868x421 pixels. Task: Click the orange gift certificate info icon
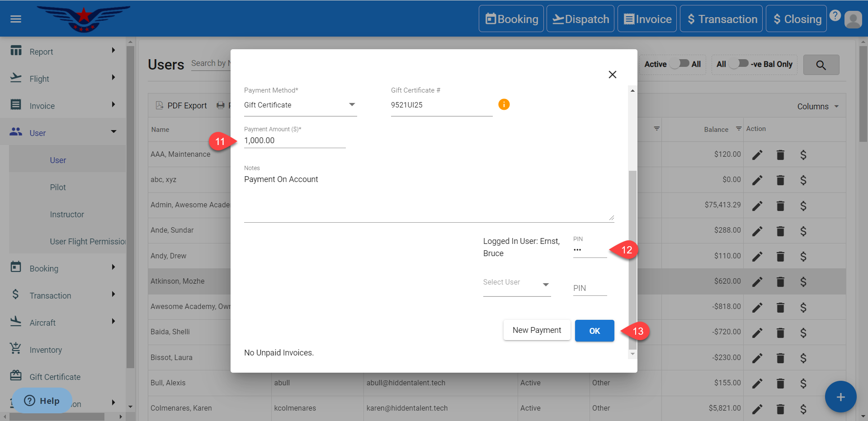click(x=504, y=104)
